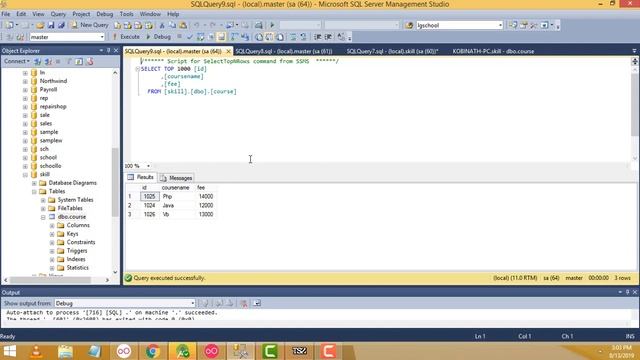Click result cell 1025 in id column
Image resolution: width=640 pixels, height=360 pixels.
pos(149,197)
